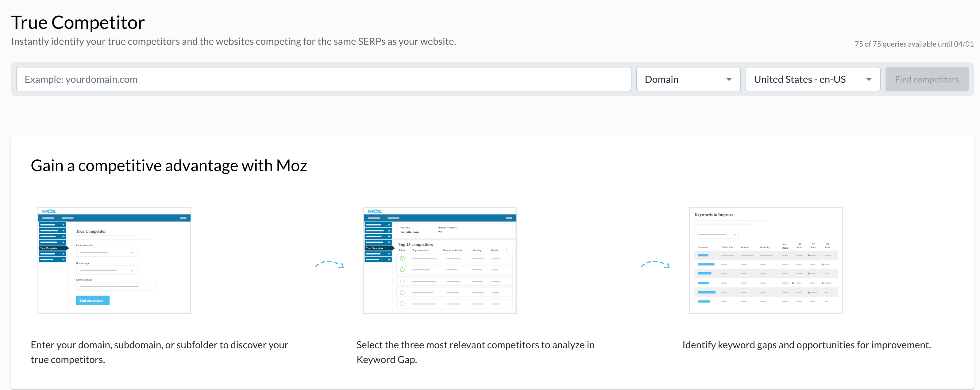
Task: Click the Keywords to Improve filter selector
Action: pos(717,235)
